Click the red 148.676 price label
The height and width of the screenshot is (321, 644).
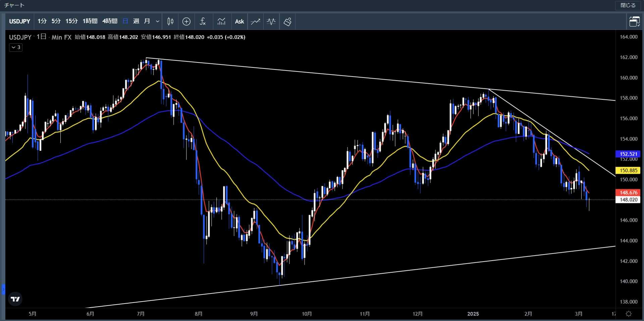pos(628,193)
